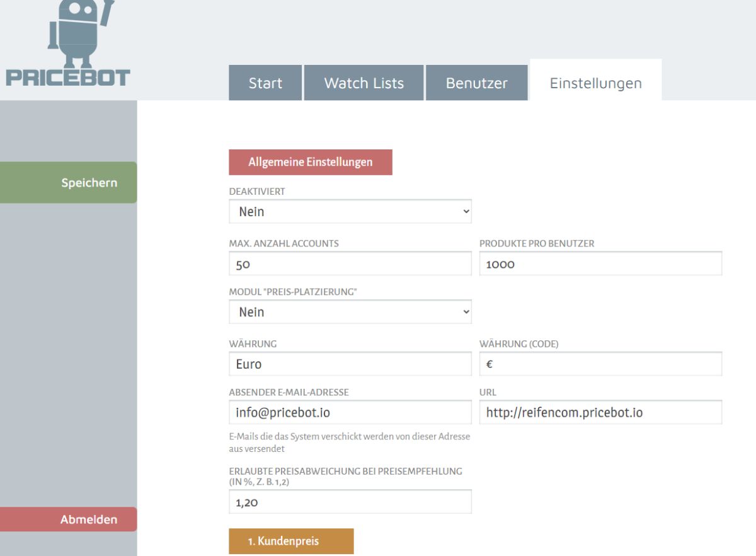
Task: Click the Währung (Code) input field
Action: point(600,364)
